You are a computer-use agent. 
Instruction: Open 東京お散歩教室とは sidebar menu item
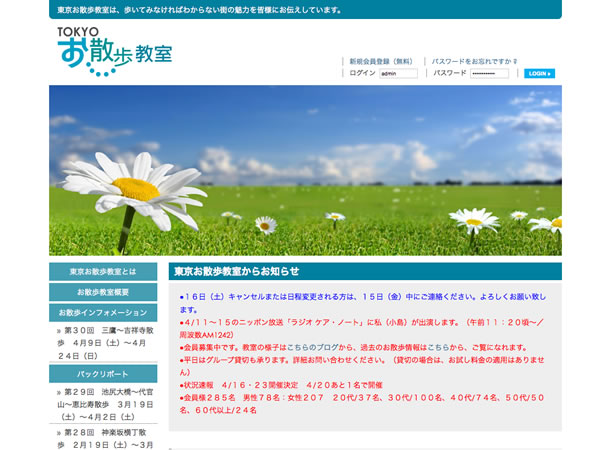point(103,272)
